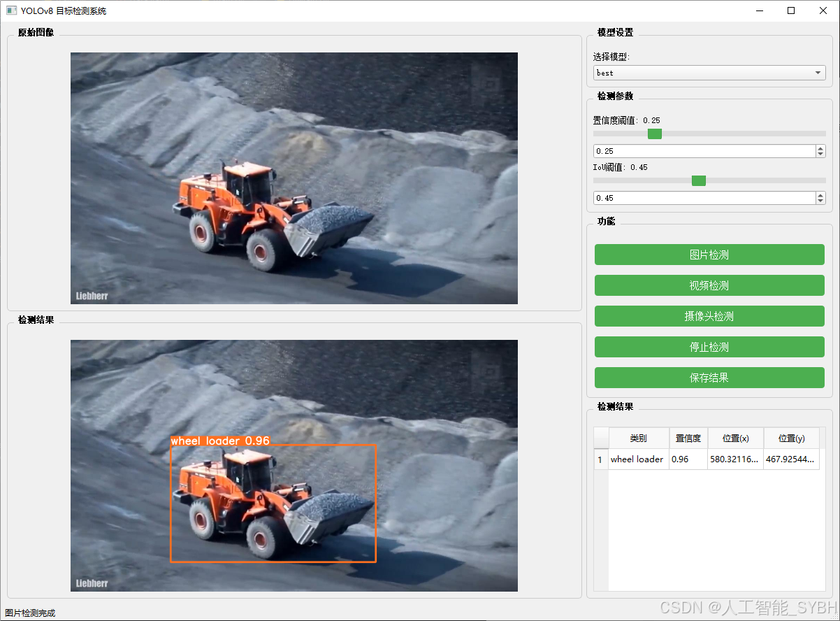The width and height of the screenshot is (840, 621).
Task: Click the YOLOv8 app icon in title bar
Action: click(x=11, y=10)
